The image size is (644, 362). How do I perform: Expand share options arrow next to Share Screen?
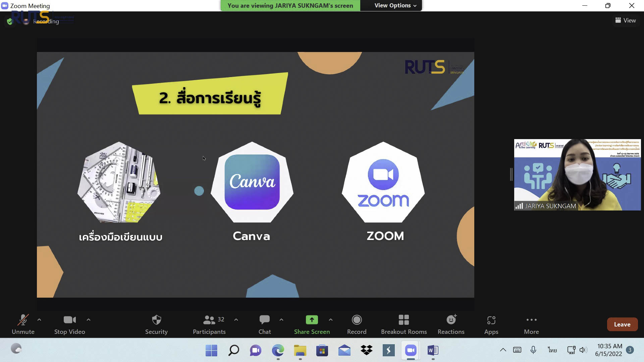pos(331,320)
